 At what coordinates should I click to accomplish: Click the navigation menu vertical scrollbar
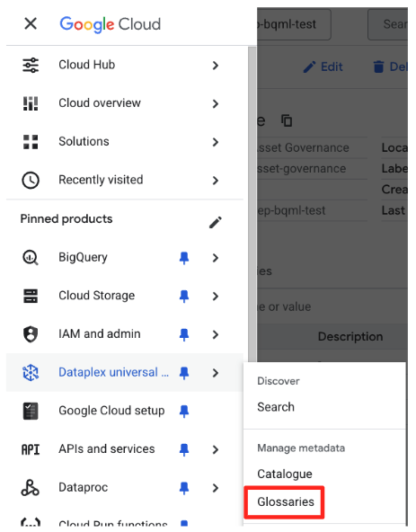pyautogui.click(x=252, y=204)
